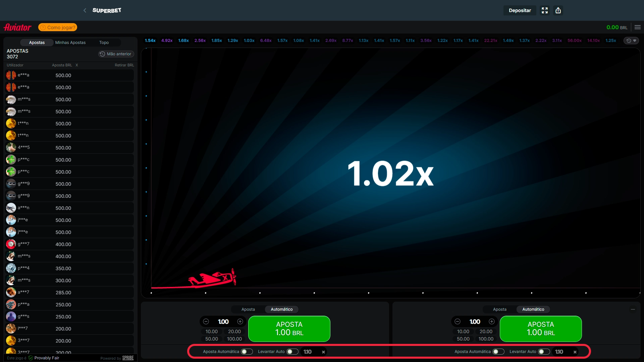Click right bet amount field 1.00
This screenshot has height=362, width=644.
pos(475,322)
